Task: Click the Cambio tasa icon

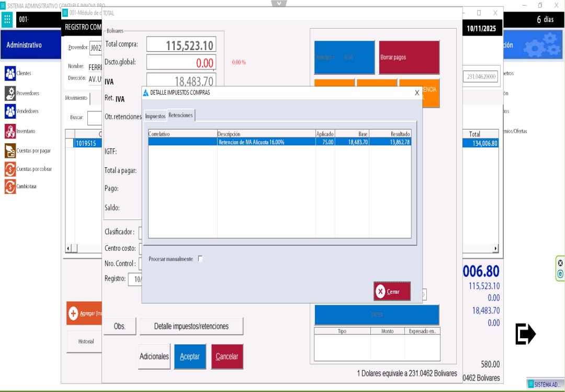Action: tap(10, 186)
